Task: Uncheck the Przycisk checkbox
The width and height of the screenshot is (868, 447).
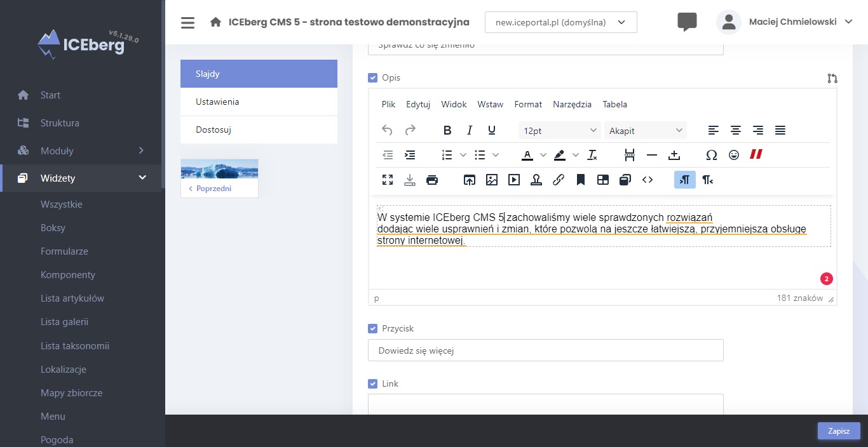Action: tap(373, 328)
